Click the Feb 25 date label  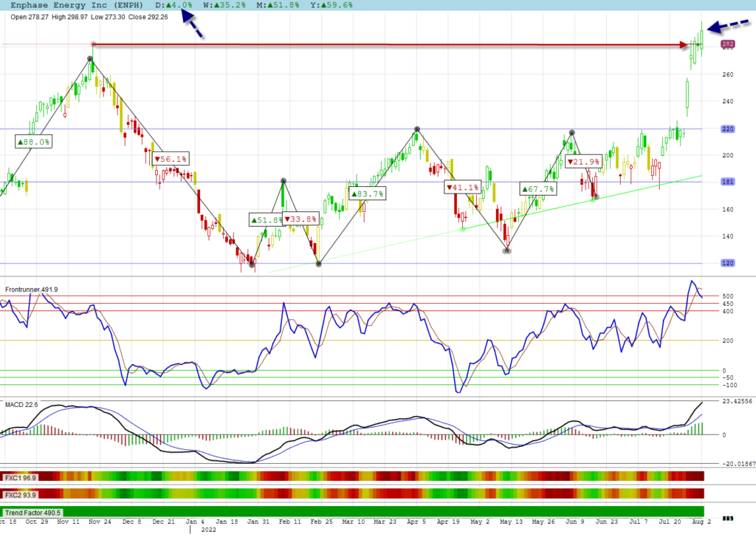322,522
